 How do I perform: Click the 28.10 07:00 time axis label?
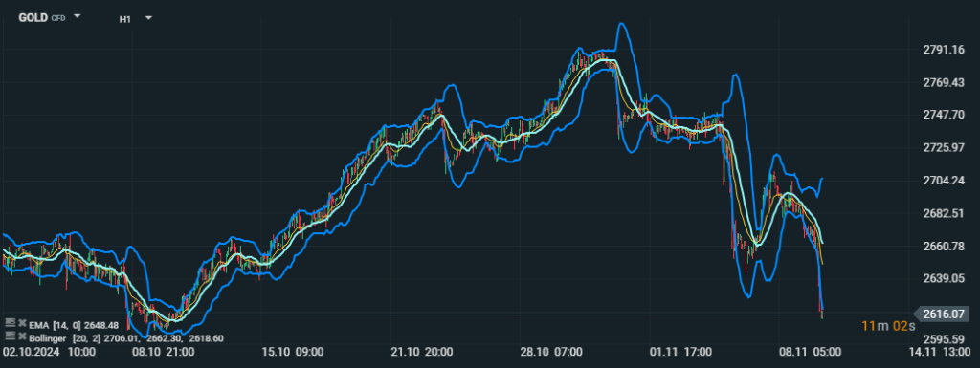pos(550,352)
